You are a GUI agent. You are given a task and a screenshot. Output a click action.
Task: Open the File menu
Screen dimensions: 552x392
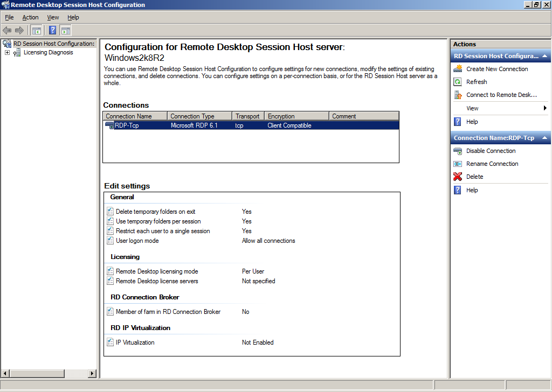[9, 17]
